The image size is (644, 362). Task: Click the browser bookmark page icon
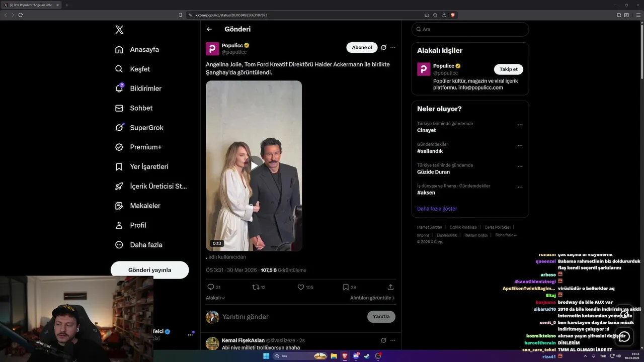coord(181,15)
